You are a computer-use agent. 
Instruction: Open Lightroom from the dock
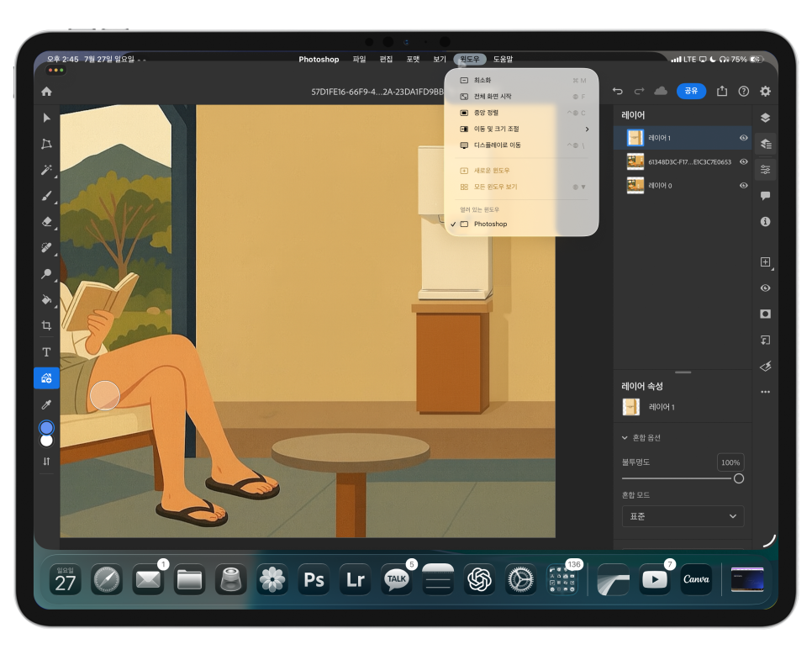(356, 579)
